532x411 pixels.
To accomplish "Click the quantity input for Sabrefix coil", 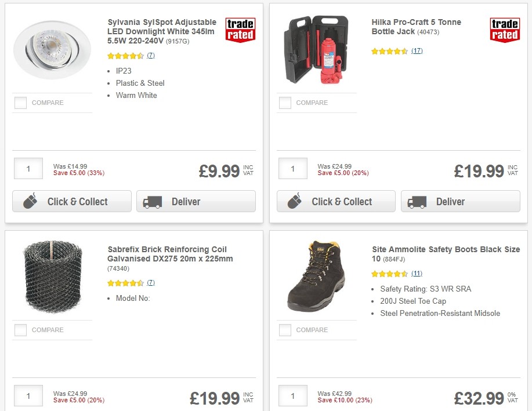I will click(28, 395).
